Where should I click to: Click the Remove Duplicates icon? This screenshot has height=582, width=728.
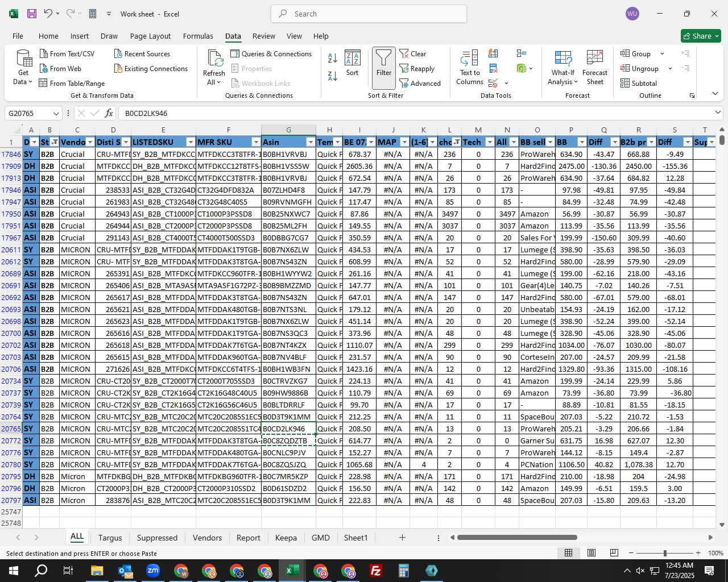[x=493, y=69]
